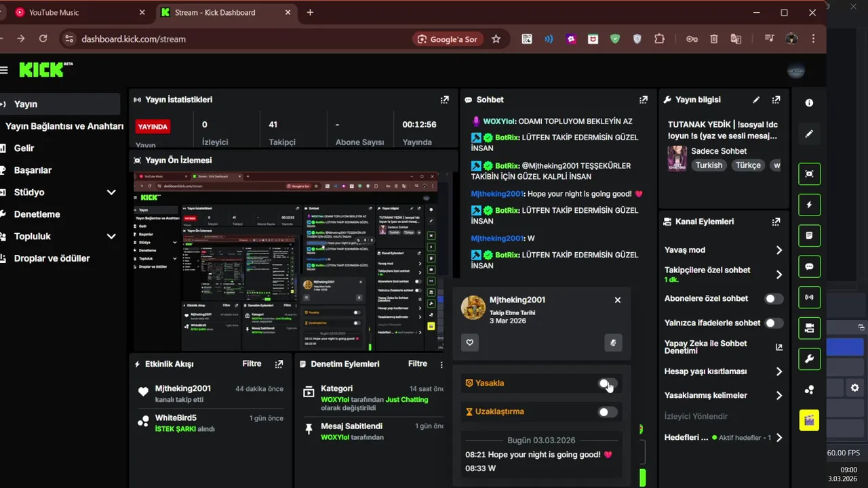Image resolution: width=868 pixels, height=488 pixels.
Task: Click the heart icon on Mjtheking2001 card
Action: pos(469,343)
